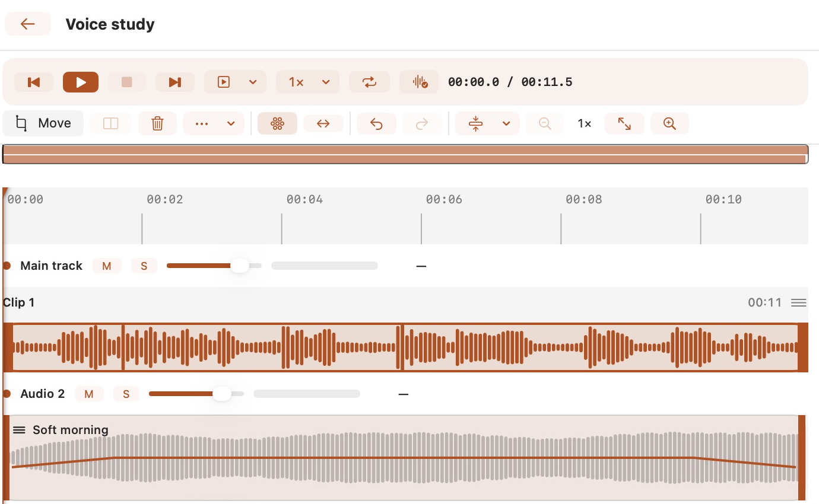The height and width of the screenshot is (504, 819).
Task: Click the Voice study project title
Action: click(110, 24)
